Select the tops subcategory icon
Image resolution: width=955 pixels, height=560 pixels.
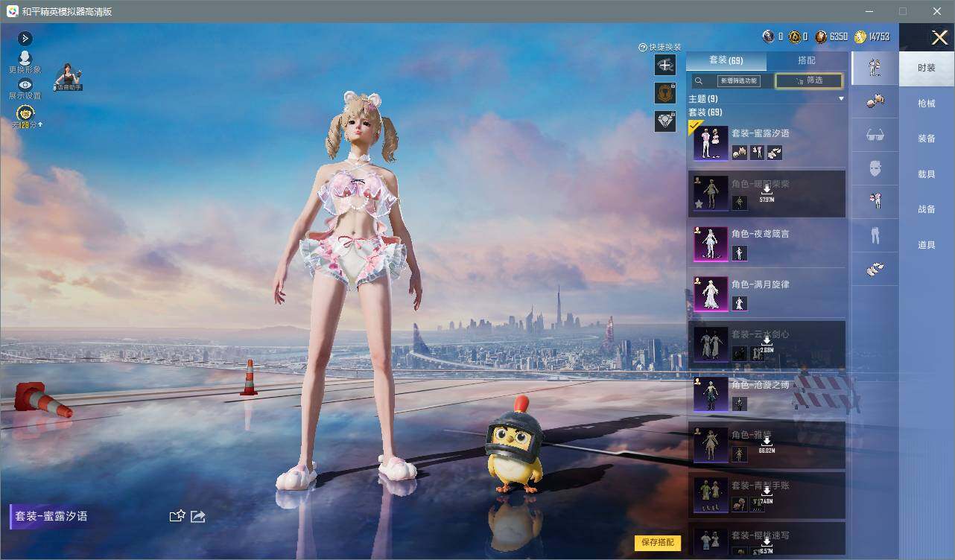point(875,201)
